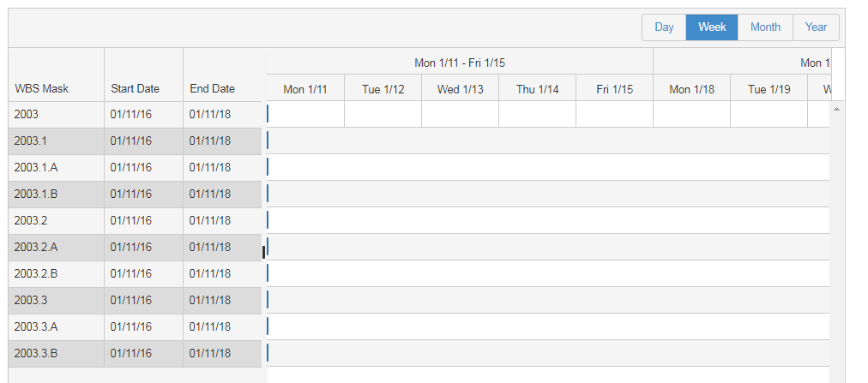868x383 pixels.
Task: Click the blue task marker in row 2003
Action: tap(268, 114)
